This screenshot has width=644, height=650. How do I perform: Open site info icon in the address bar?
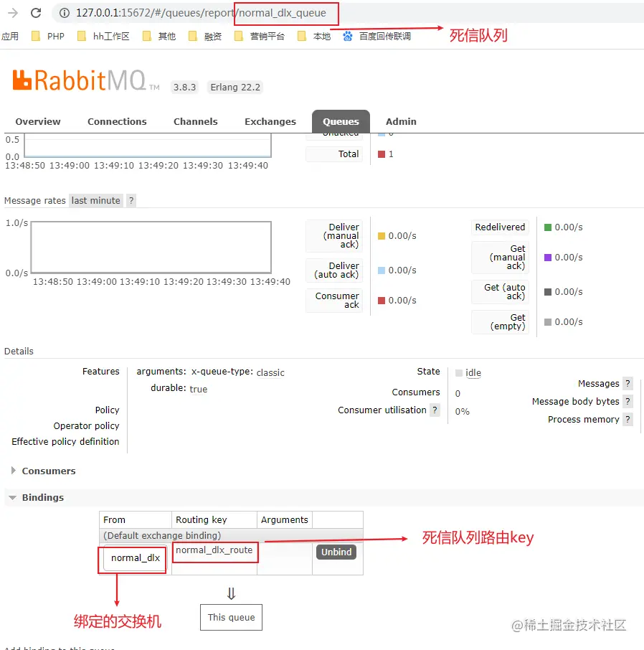click(65, 13)
